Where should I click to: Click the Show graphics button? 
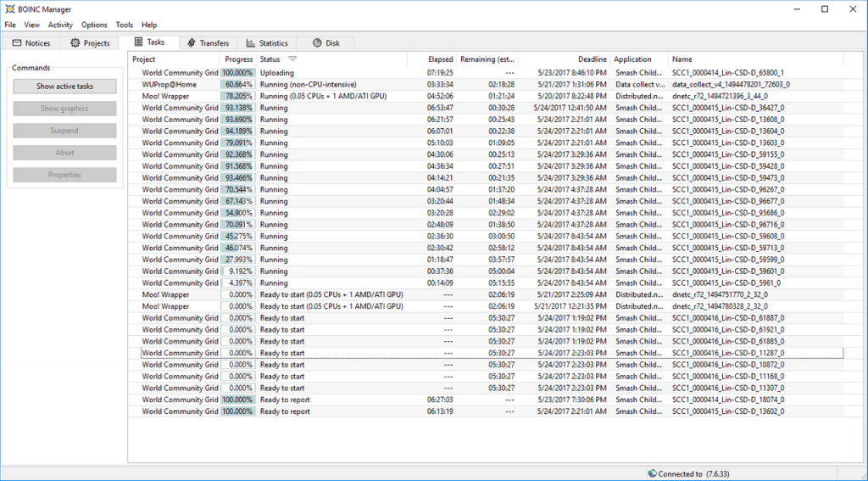coord(64,108)
